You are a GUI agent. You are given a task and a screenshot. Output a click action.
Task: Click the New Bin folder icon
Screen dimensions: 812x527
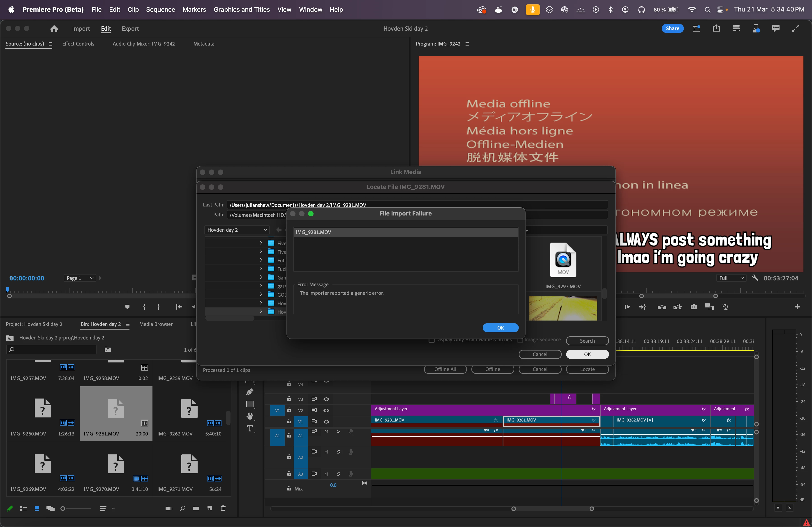point(196,508)
